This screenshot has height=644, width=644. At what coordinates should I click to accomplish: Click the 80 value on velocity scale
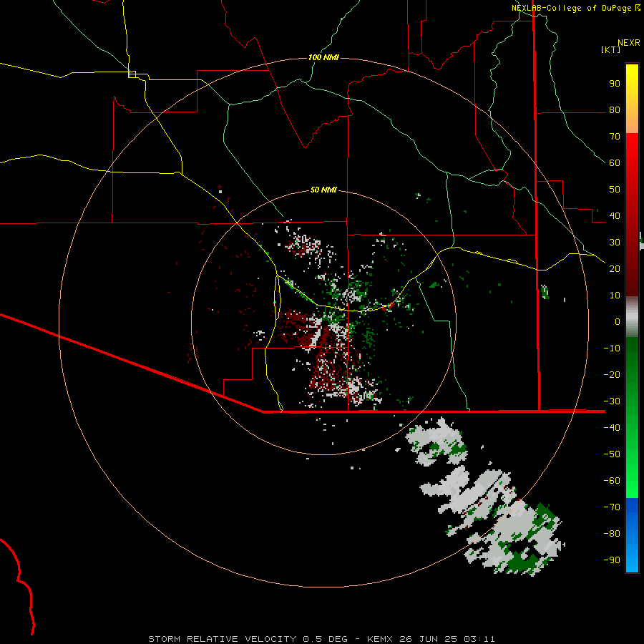click(615, 110)
